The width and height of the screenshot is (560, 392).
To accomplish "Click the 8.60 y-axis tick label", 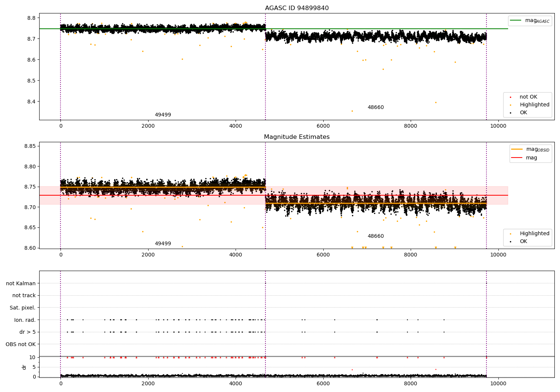I will [30, 248].
